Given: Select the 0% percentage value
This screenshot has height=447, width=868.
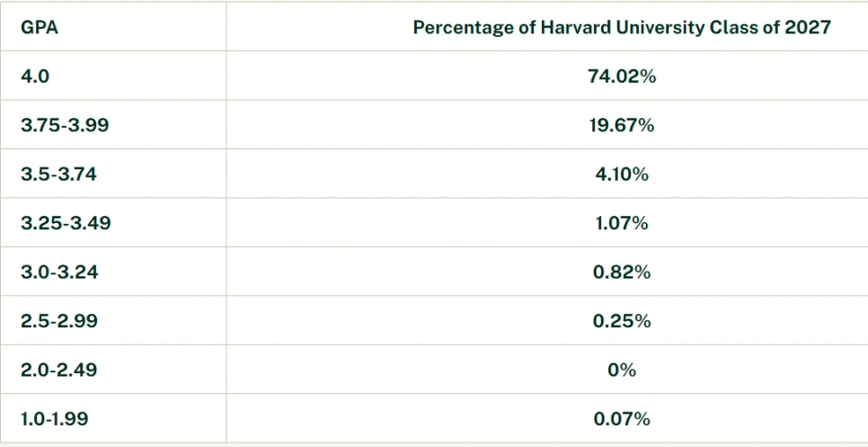Looking at the screenshot, I should tap(622, 370).
